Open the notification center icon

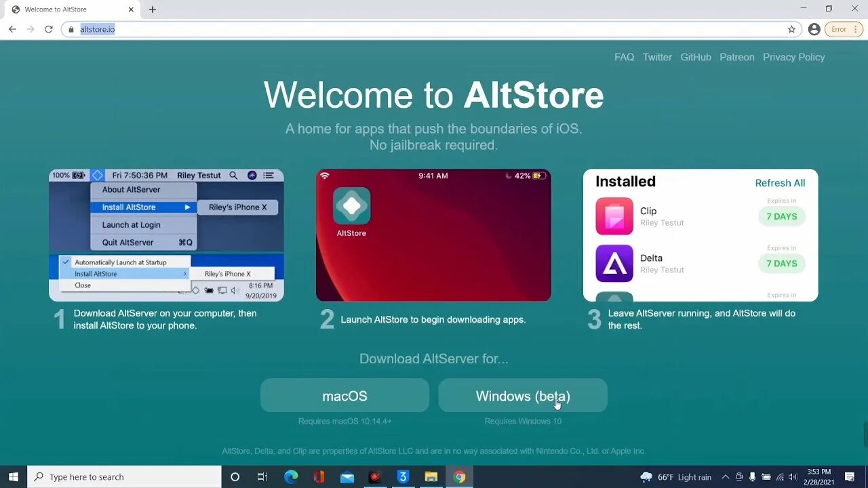[850, 477]
